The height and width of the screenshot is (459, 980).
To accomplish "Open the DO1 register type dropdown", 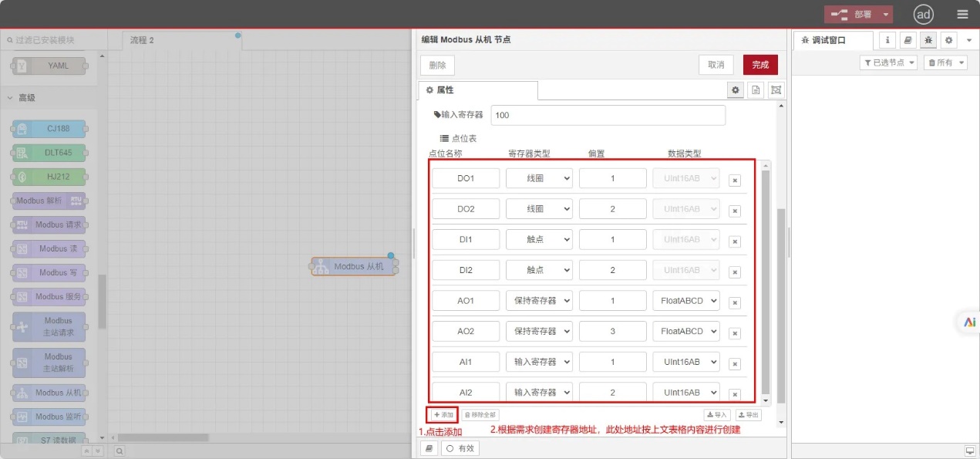I will 539,178.
